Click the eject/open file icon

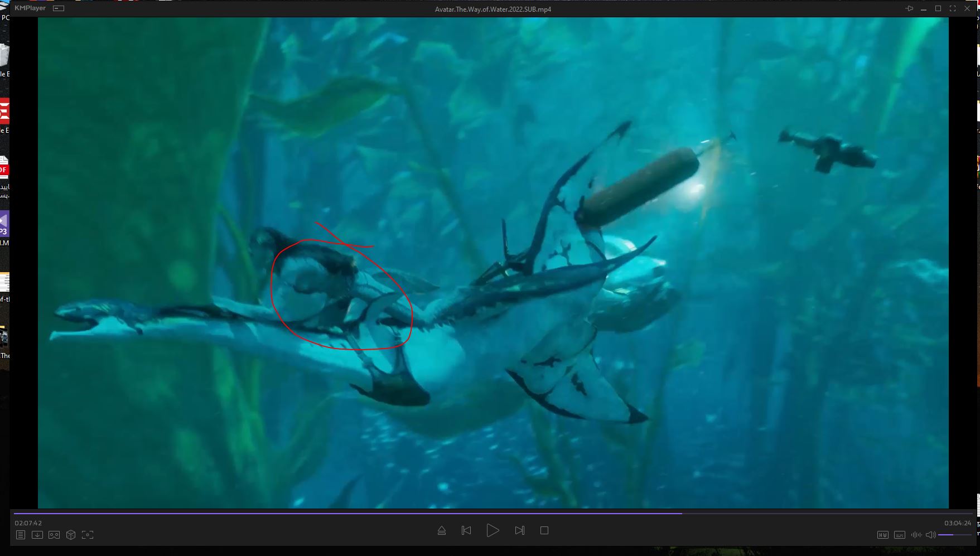point(441,530)
